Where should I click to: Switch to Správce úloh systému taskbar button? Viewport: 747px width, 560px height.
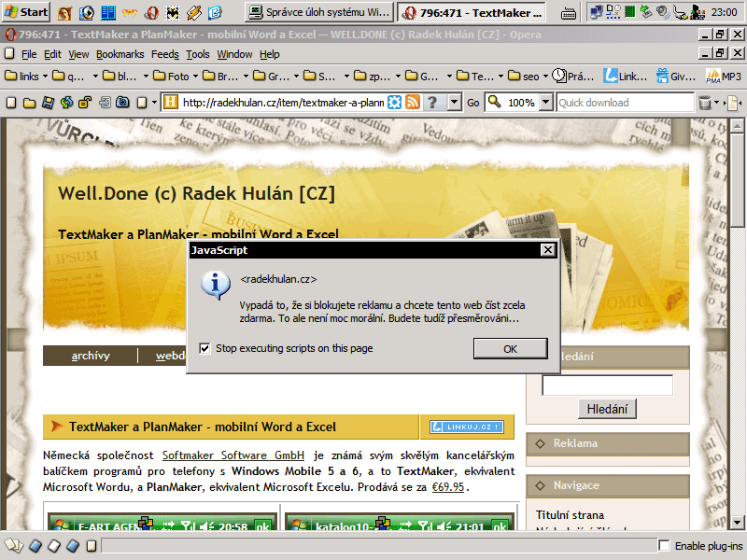(x=319, y=12)
